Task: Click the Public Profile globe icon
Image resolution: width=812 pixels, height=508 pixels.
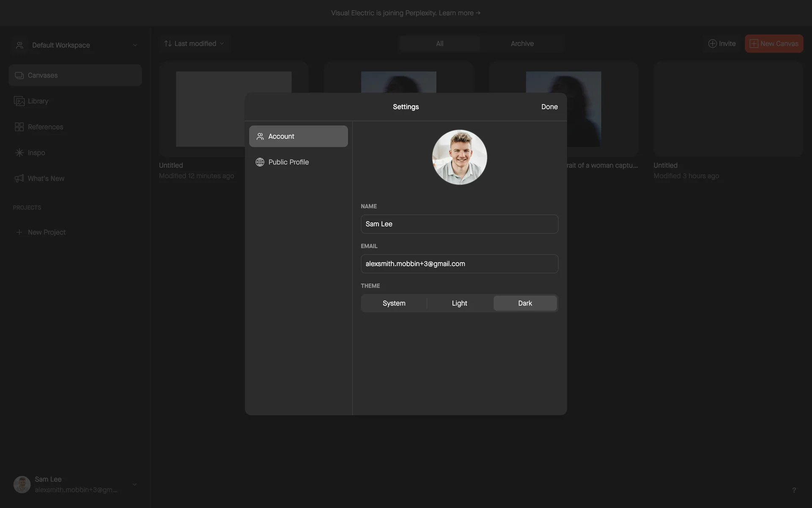Action: click(x=260, y=162)
